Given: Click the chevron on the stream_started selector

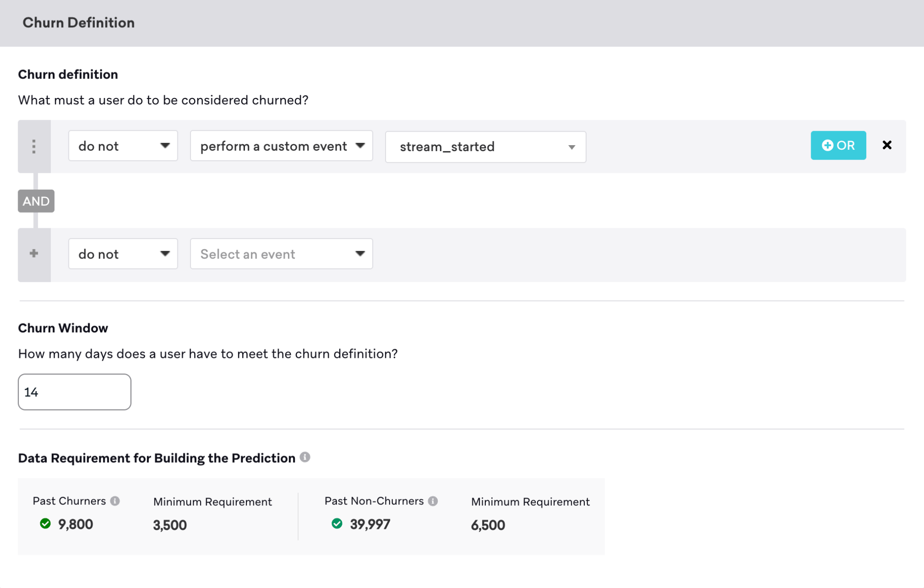Looking at the screenshot, I should (572, 147).
